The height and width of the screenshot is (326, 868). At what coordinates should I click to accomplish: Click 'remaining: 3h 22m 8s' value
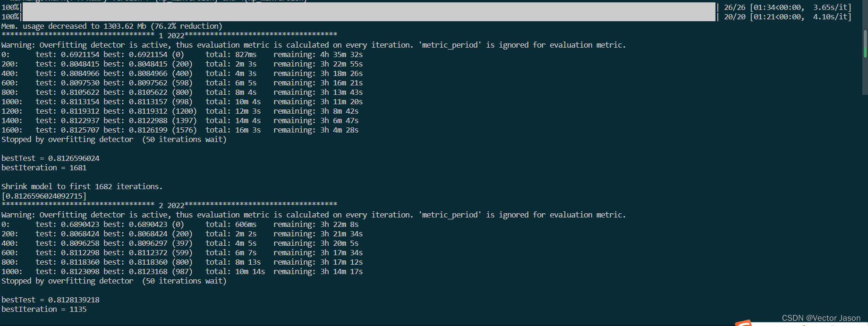(316, 224)
